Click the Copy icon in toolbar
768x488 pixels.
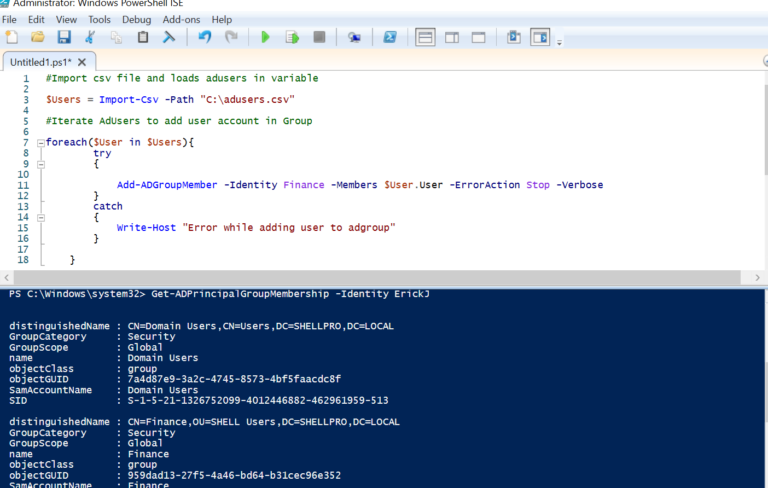[116, 37]
